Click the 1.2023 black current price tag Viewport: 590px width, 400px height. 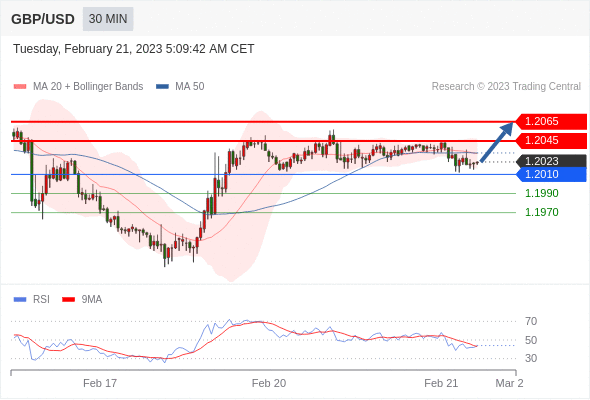click(551, 161)
